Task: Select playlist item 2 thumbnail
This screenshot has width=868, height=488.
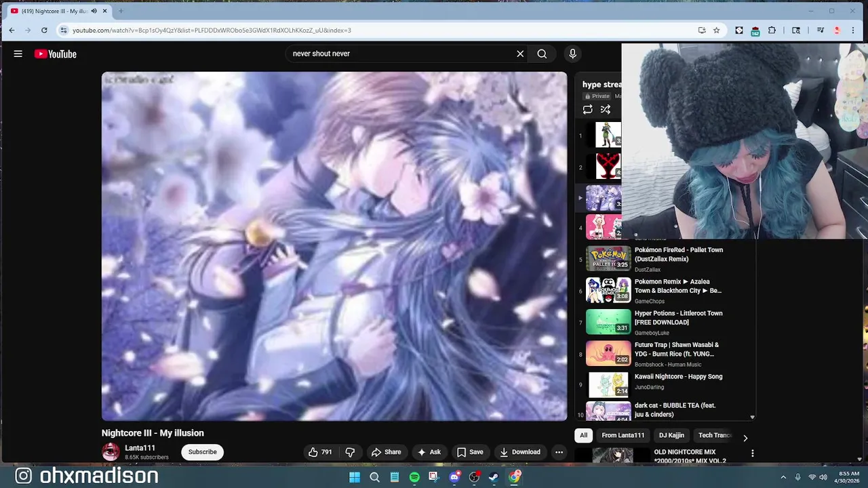Action: coord(608,167)
